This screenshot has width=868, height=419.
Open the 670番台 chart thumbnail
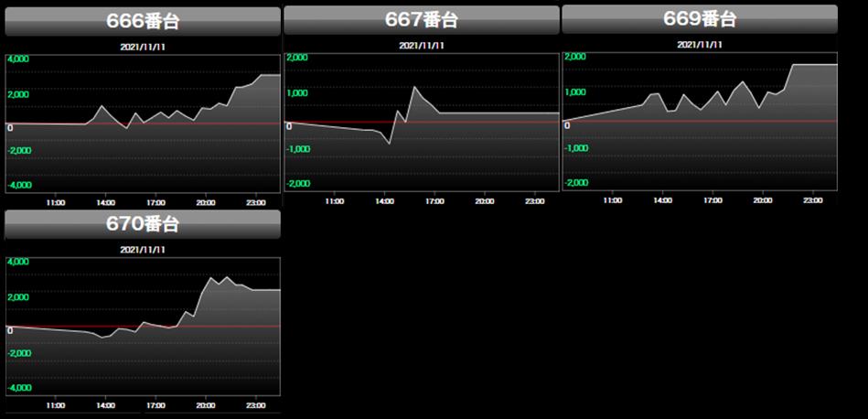pos(143,327)
